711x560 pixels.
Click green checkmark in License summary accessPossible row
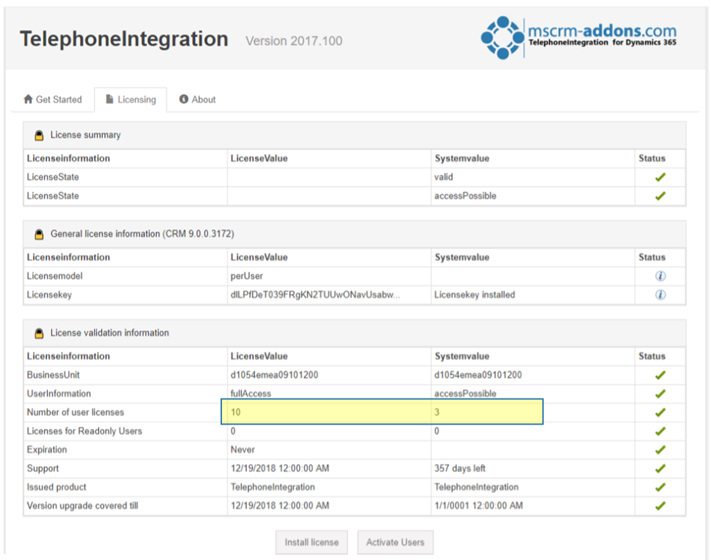(660, 196)
